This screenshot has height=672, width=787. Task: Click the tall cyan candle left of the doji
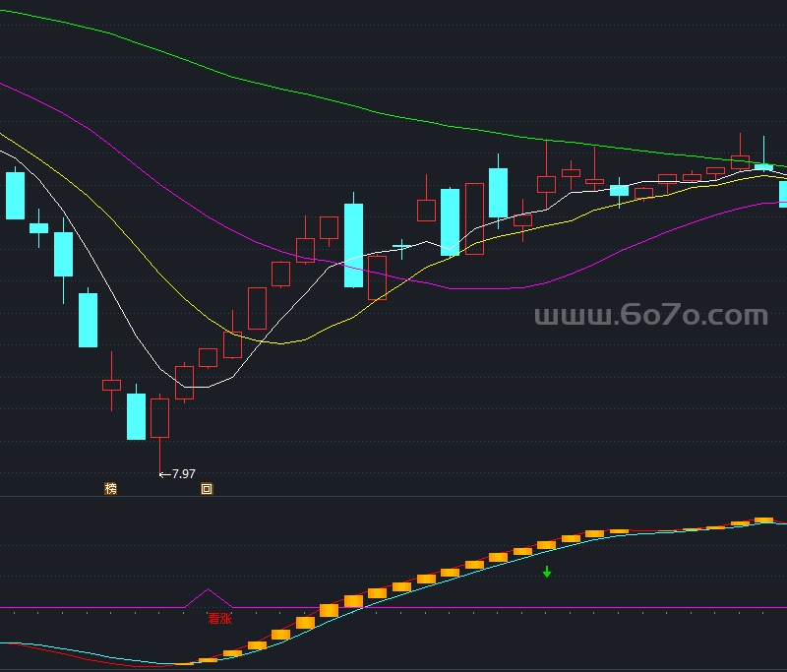353,245
